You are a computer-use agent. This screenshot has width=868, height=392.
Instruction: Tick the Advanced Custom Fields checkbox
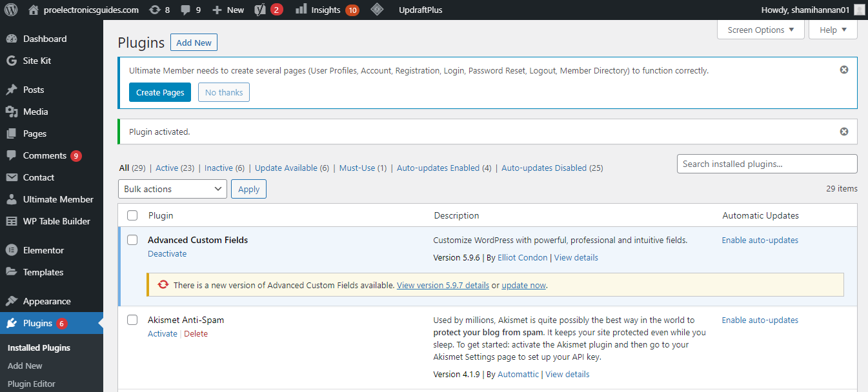[x=132, y=240]
